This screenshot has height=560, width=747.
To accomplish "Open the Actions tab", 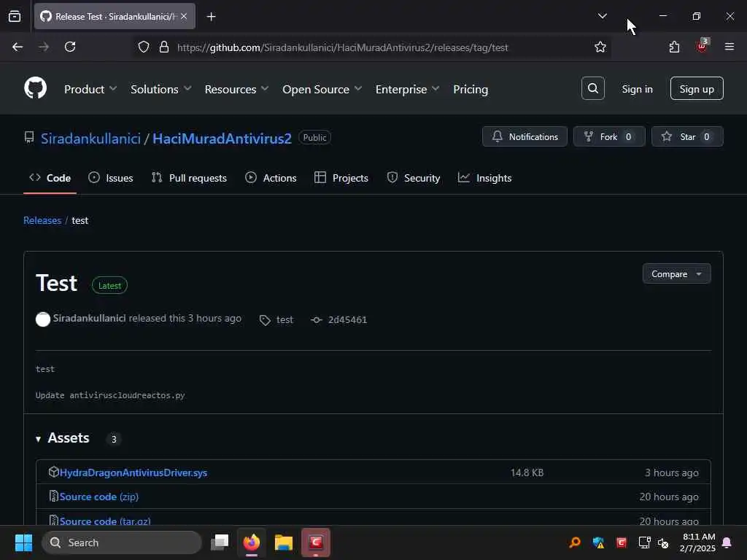I will coord(271,178).
